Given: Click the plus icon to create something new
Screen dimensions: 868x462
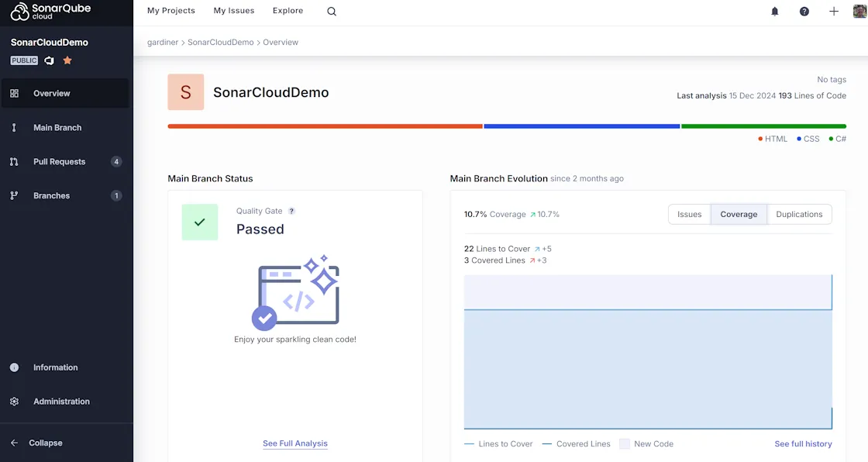Looking at the screenshot, I should (x=833, y=11).
